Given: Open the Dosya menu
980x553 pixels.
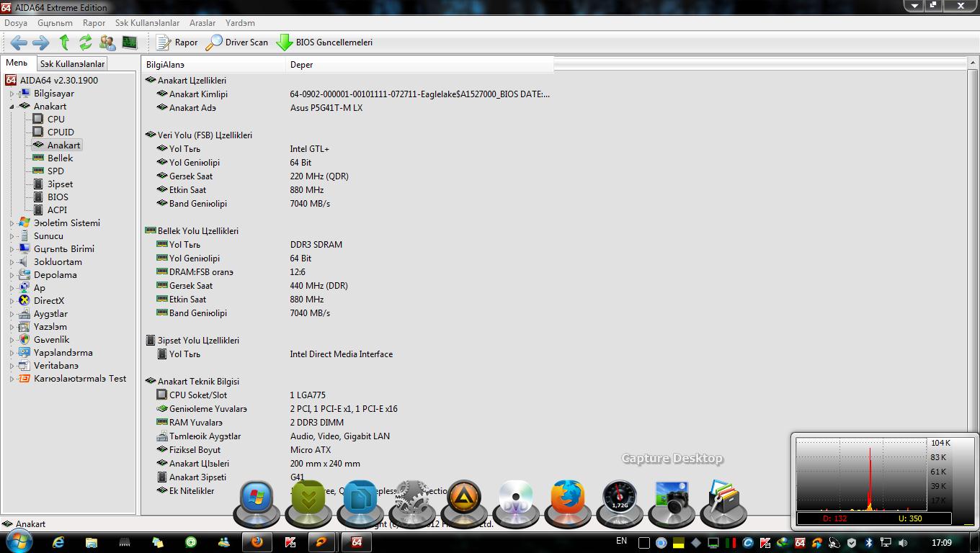Looking at the screenshot, I should click(16, 23).
